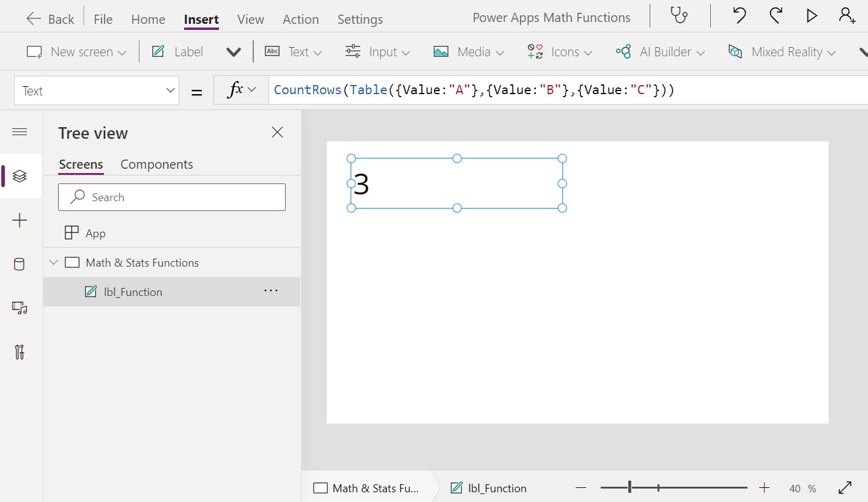Open Advanced tools sidebar icon
Viewport: 868px width, 502px height.
(x=20, y=352)
